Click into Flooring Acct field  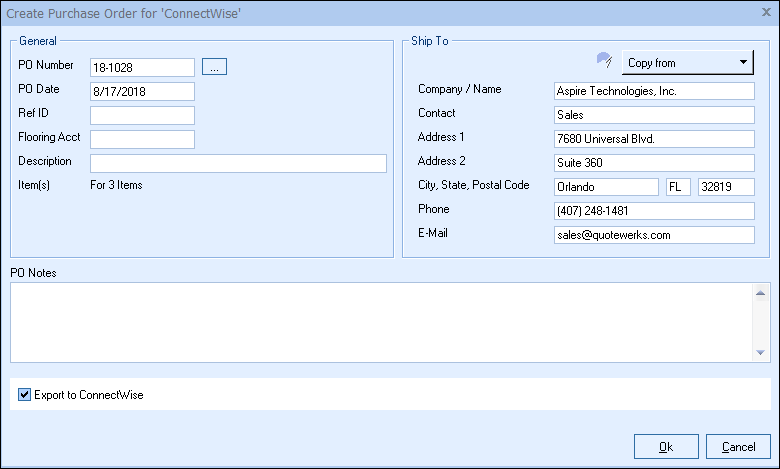tap(142, 139)
